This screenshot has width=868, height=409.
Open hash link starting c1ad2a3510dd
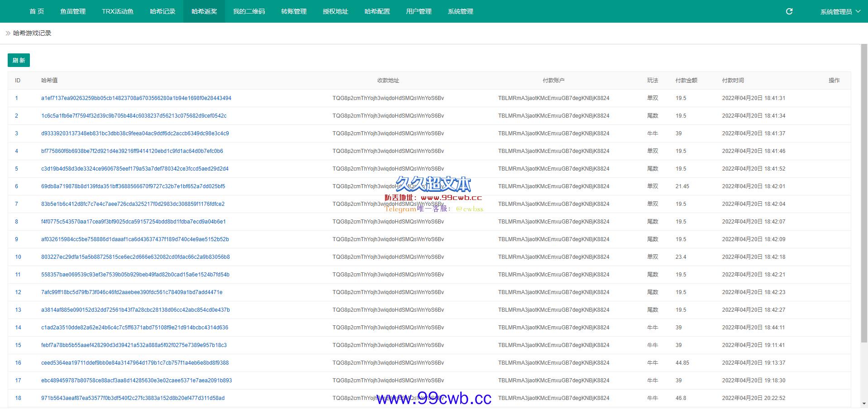[135, 328]
